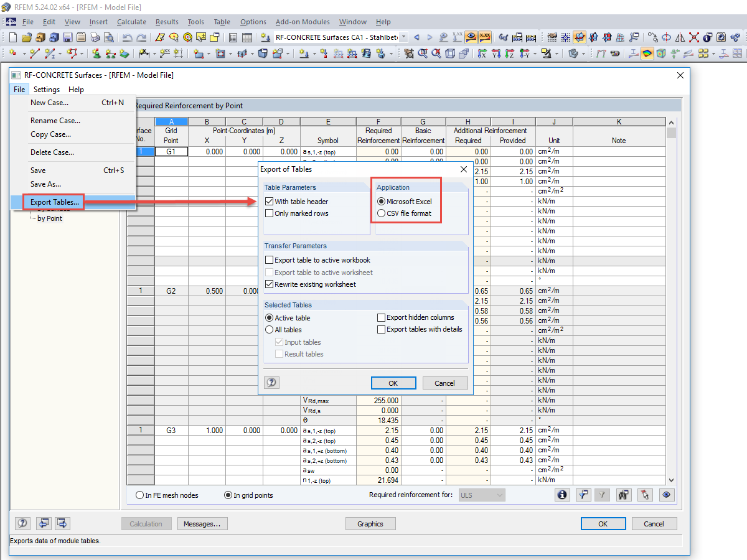The width and height of the screenshot is (747, 560).
Task: Uncheck Rewrite existing worksheet checkbox
Action: [269, 284]
